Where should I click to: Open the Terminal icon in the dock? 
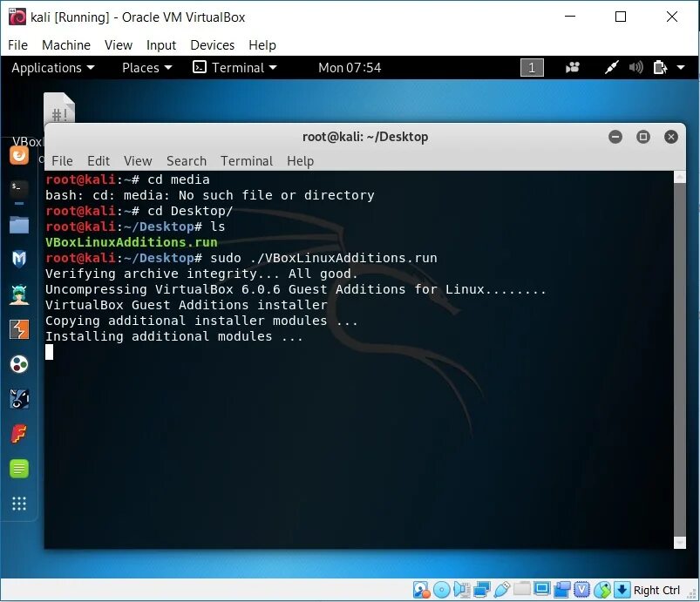[19, 189]
